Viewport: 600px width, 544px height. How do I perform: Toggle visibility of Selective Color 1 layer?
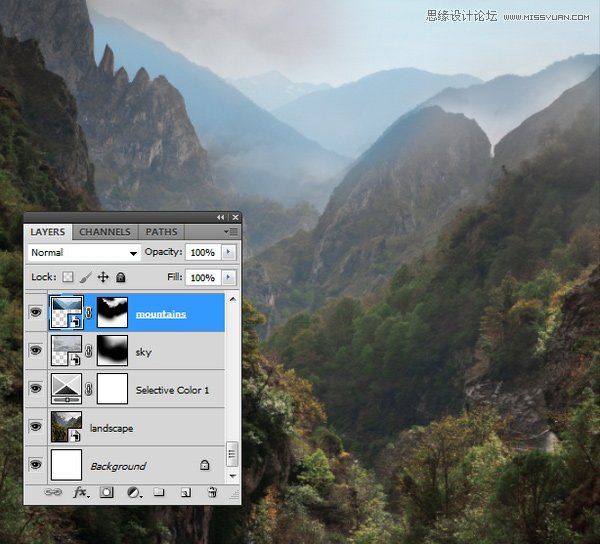click(x=36, y=389)
